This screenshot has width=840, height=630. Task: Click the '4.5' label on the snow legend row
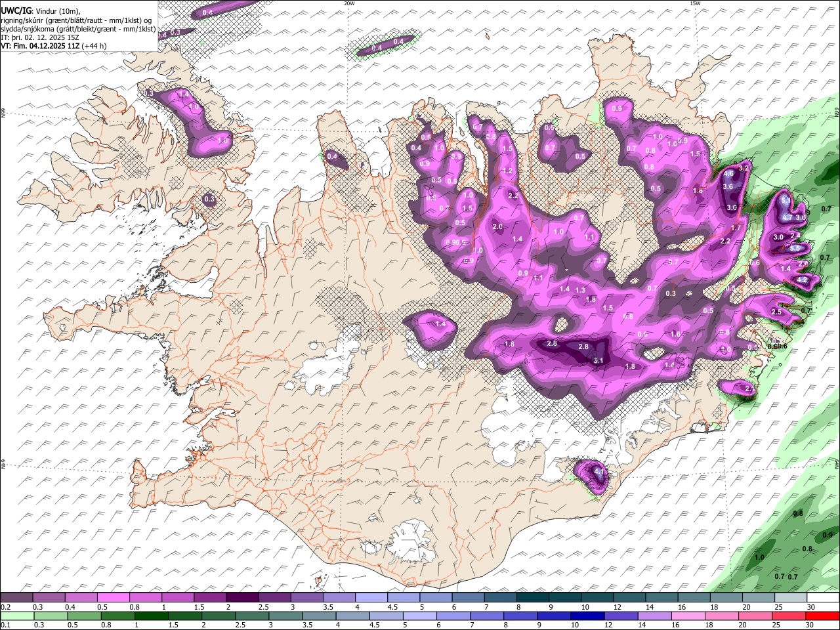[x=392, y=607]
